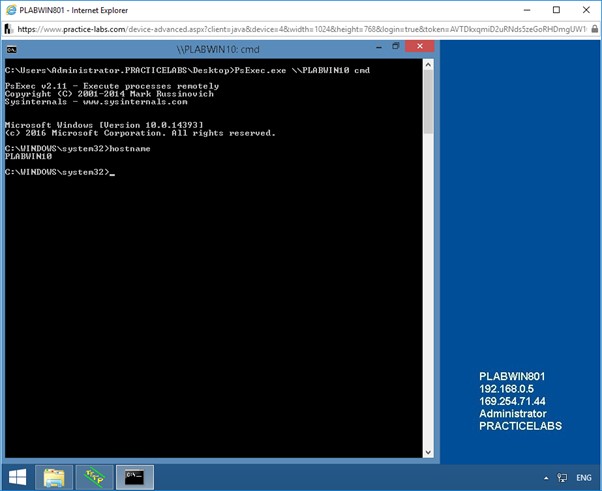This screenshot has width=602, height=491.
Task: Click the Internet Explorer address bar URL
Action: point(302,29)
